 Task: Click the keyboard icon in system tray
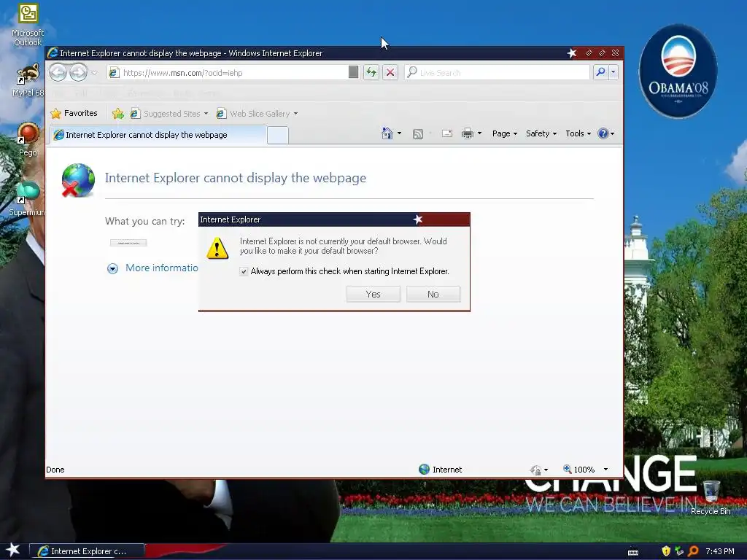[x=633, y=552]
